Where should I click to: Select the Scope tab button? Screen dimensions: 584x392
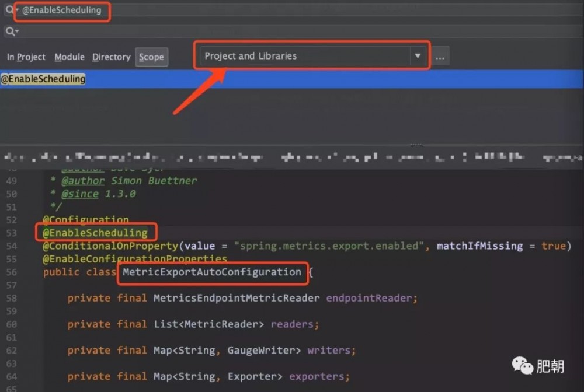152,57
